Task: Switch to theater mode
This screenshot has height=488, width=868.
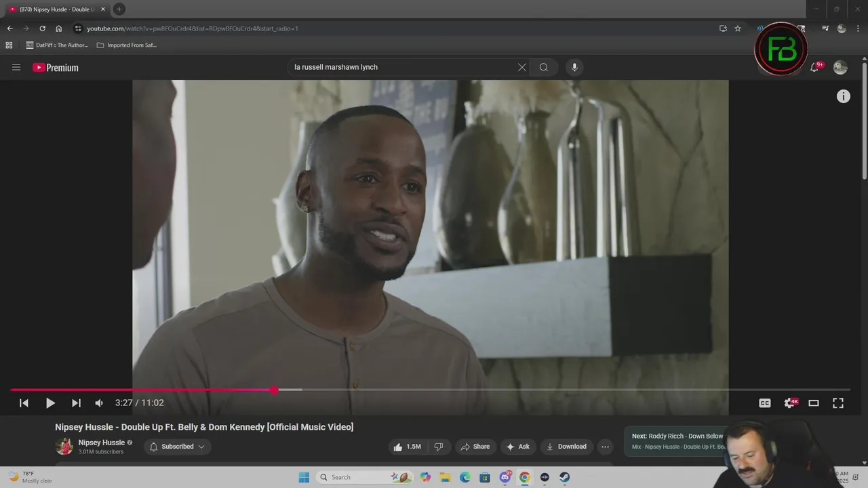Action: 814,403
